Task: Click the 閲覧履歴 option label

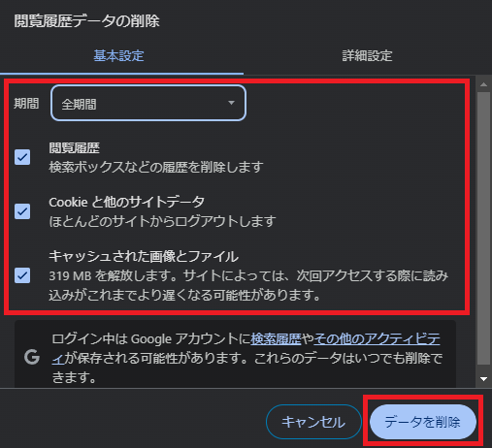Action: pyautogui.click(x=74, y=148)
